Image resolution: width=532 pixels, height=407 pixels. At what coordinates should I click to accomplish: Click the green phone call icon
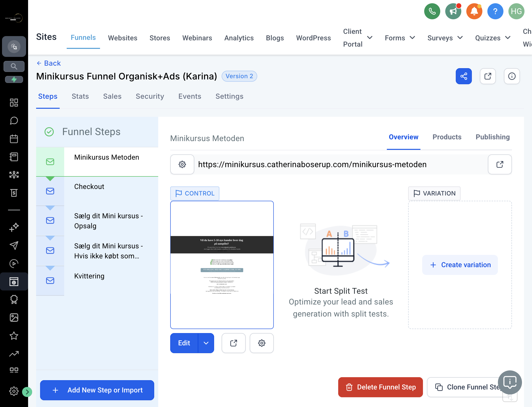(x=432, y=11)
